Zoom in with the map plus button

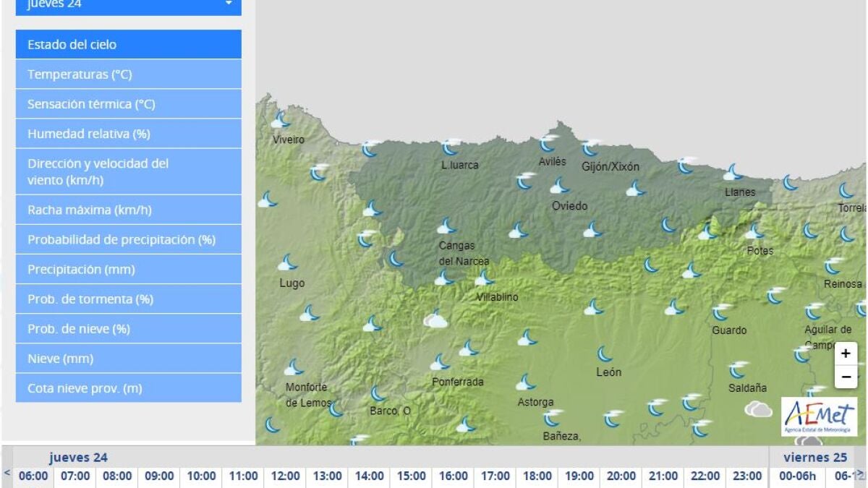pos(846,354)
